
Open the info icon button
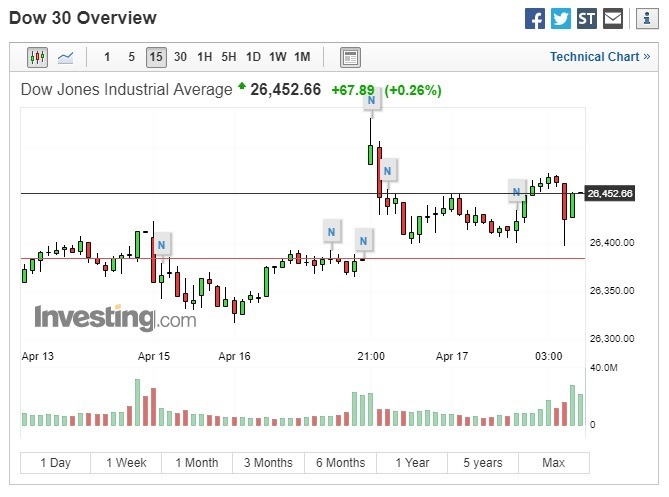647,19
